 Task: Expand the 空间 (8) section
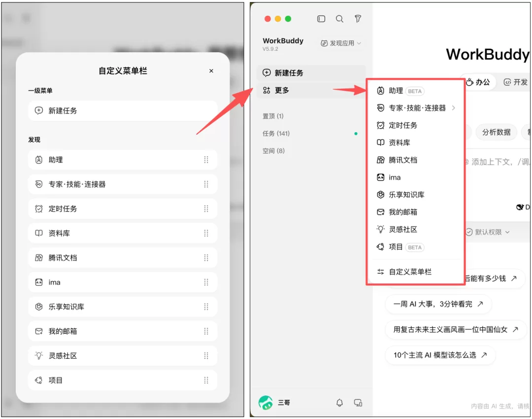tap(273, 151)
